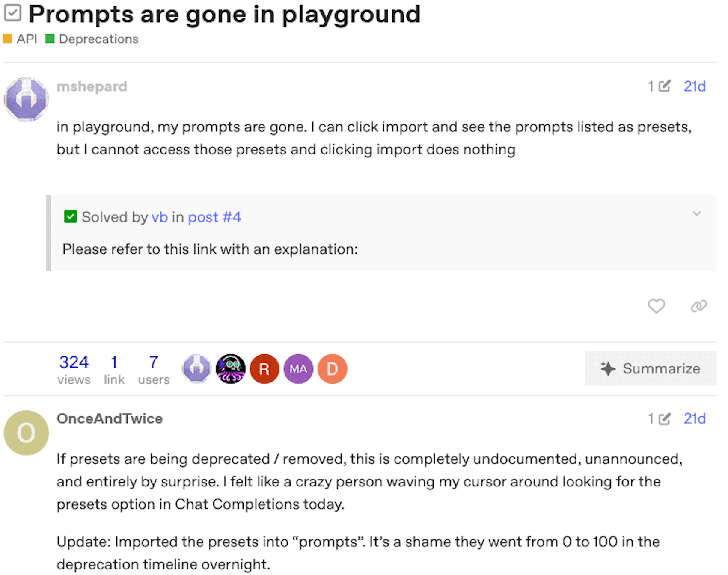View the red R participant avatar
This screenshot has height=575, width=728.
pyautogui.click(x=264, y=369)
